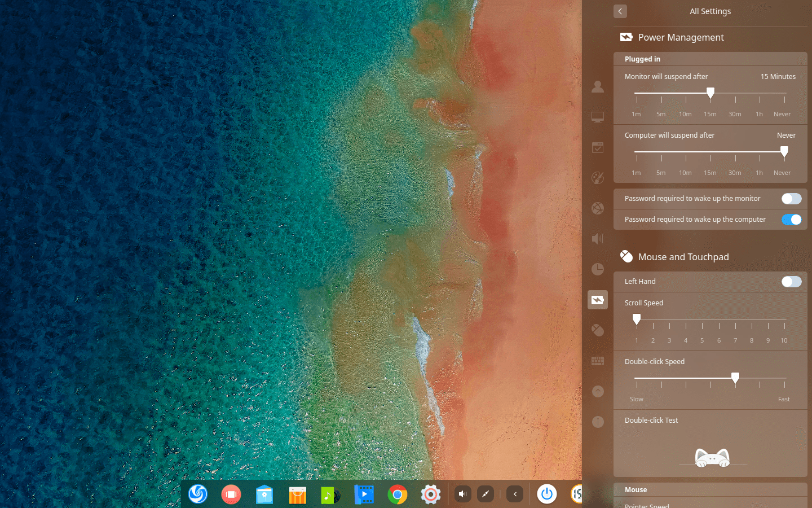Open Mouse settings via the mouse icon

click(597, 330)
